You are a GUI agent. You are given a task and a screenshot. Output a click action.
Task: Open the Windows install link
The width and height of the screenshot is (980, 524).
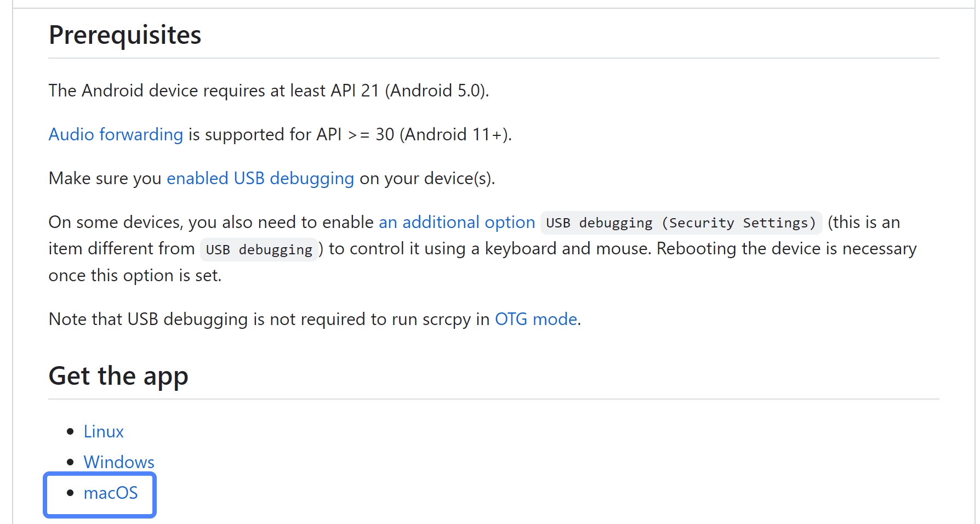click(119, 462)
